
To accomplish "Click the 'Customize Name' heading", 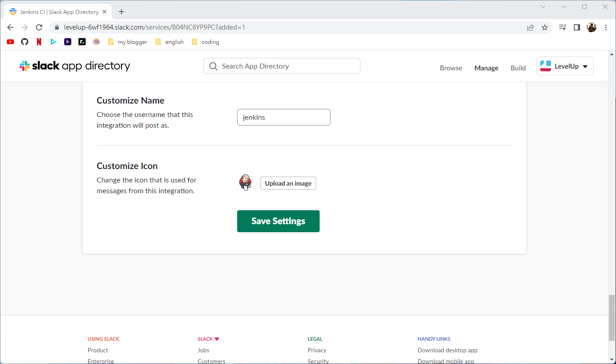I will point(130,100).
